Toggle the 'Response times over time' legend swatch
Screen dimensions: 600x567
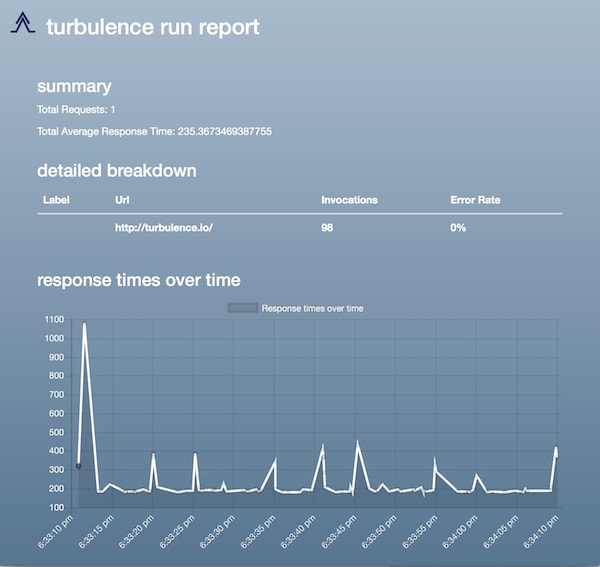[243, 308]
